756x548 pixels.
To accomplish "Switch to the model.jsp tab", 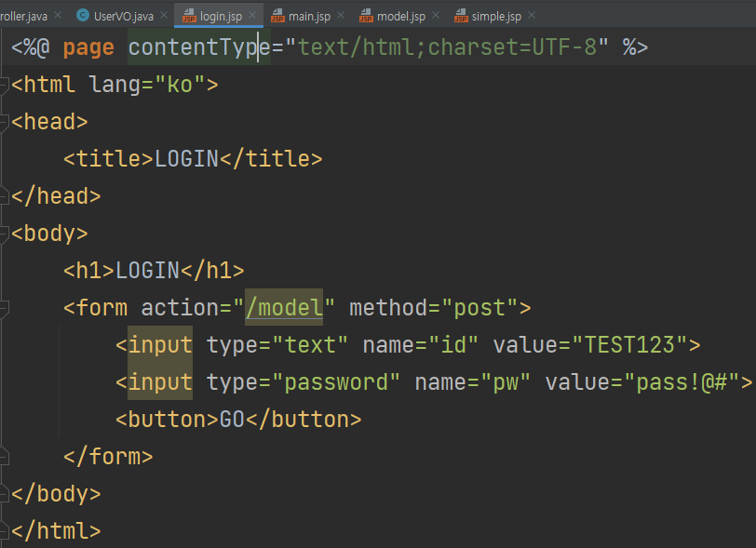I will 400,17.
